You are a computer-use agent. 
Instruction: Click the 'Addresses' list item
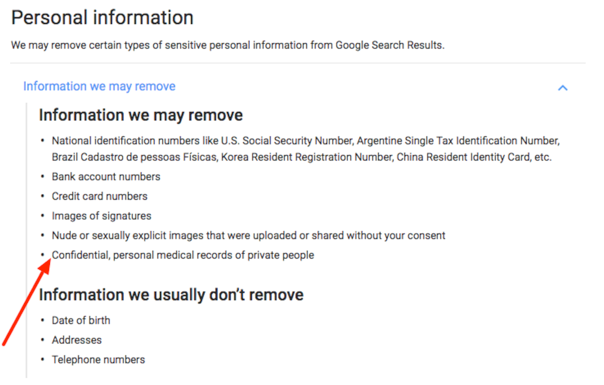tap(77, 340)
